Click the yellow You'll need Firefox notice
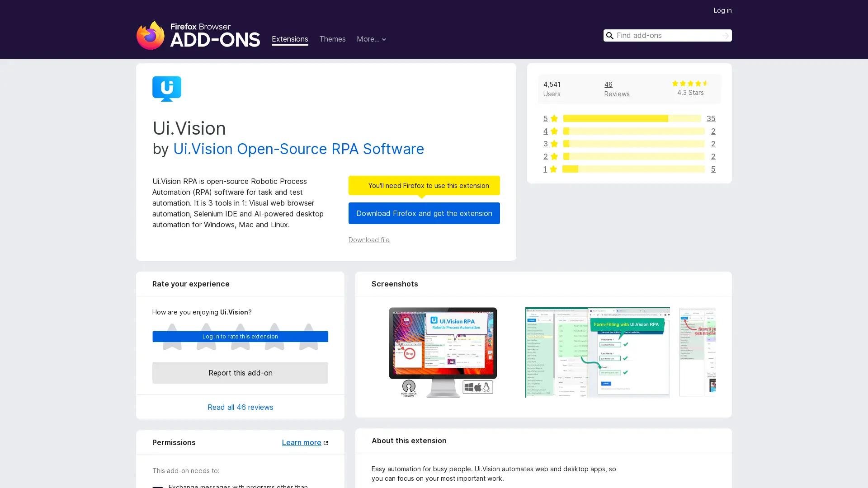 click(424, 185)
